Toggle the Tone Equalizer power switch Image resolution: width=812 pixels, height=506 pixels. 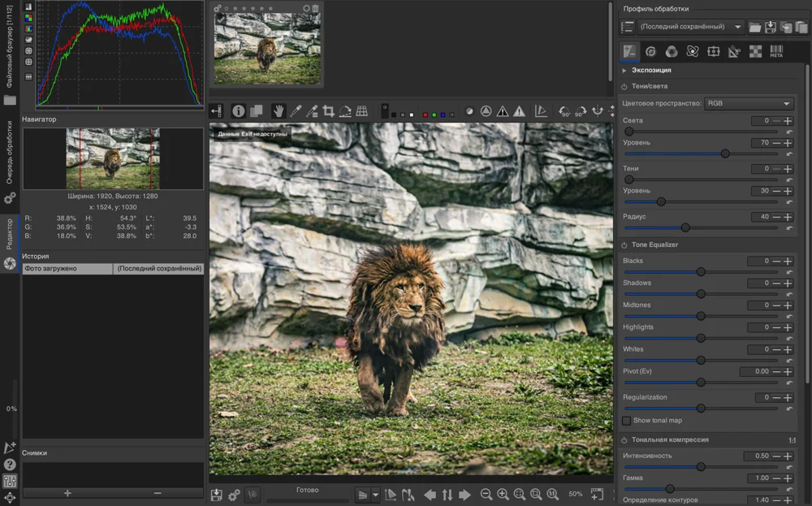click(x=624, y=245)
